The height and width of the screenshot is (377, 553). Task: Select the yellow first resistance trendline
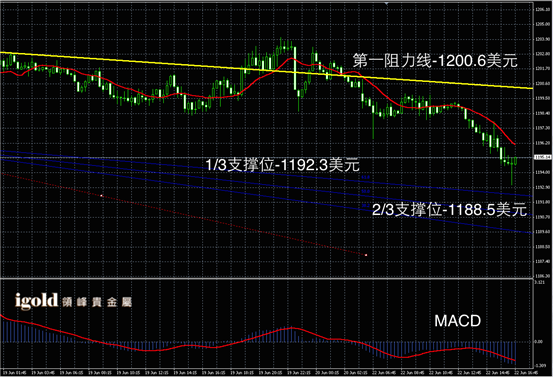pos(266,70)
